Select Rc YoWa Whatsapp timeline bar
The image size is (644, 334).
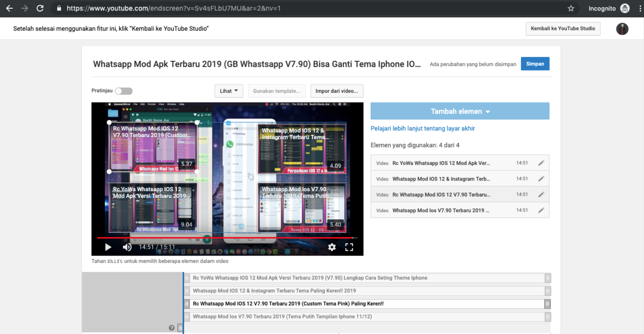[367, 278]
